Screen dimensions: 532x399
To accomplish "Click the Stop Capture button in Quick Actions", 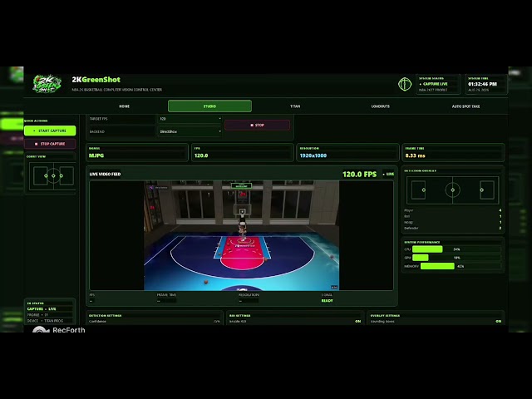I will tap(50, 144).
